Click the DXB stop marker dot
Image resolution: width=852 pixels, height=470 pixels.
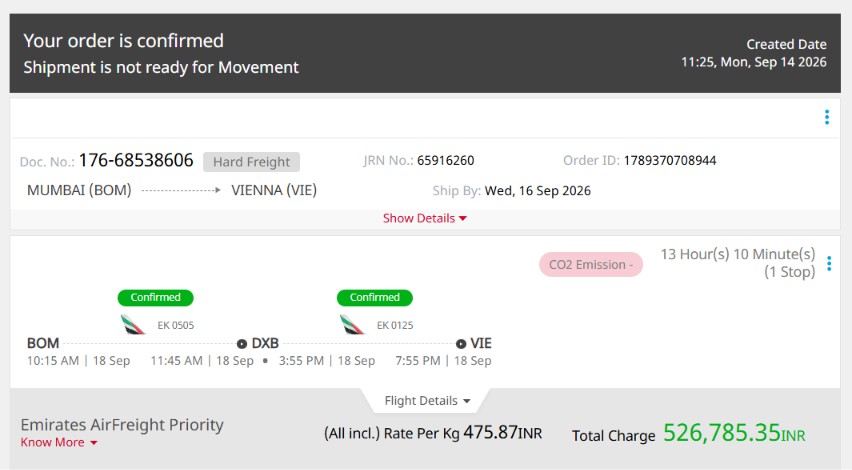click(242, 344)
